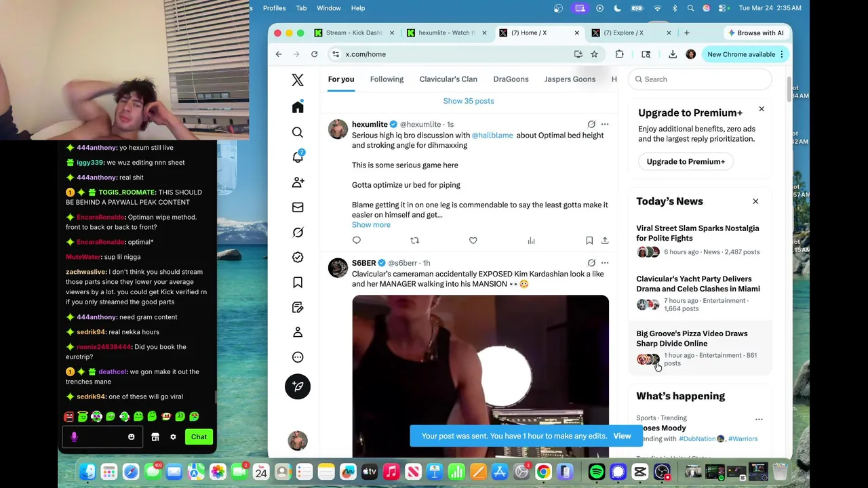Viewport: 868px width, 488px height.
Task: Open account avatar at sidebar bottom
Action: point(298,441)
